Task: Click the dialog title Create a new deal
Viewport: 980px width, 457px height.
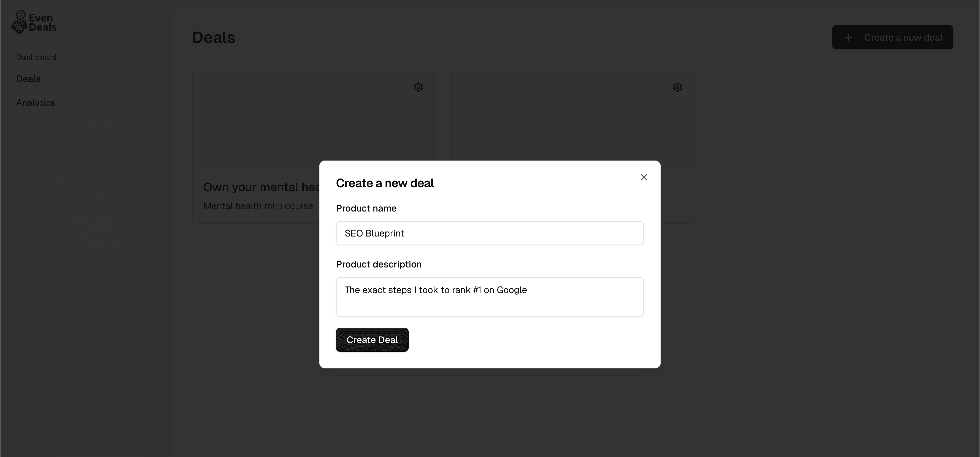Action: click(x=385, y=183)
